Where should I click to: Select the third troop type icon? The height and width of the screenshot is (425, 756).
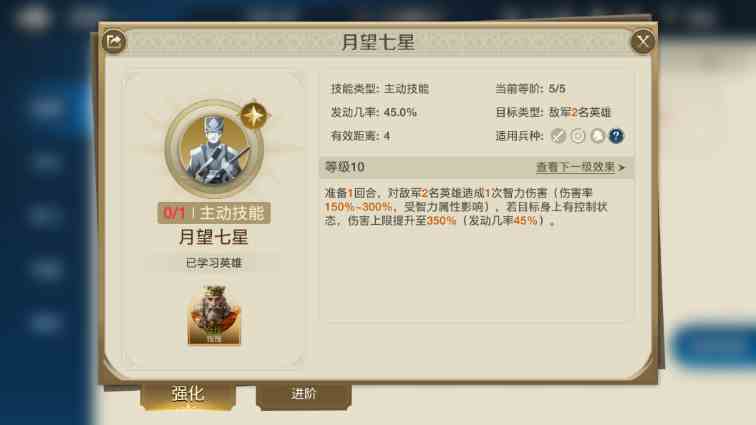click(597, 136)
